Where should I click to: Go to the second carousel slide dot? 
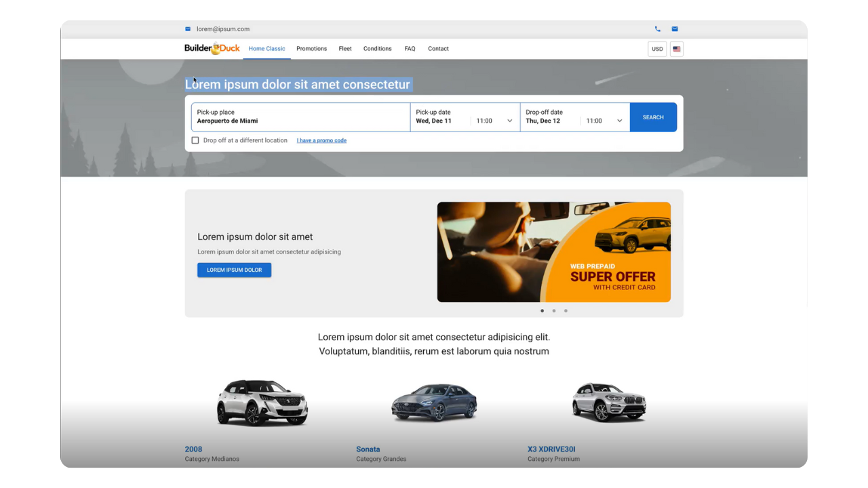[x=554, y=310]
